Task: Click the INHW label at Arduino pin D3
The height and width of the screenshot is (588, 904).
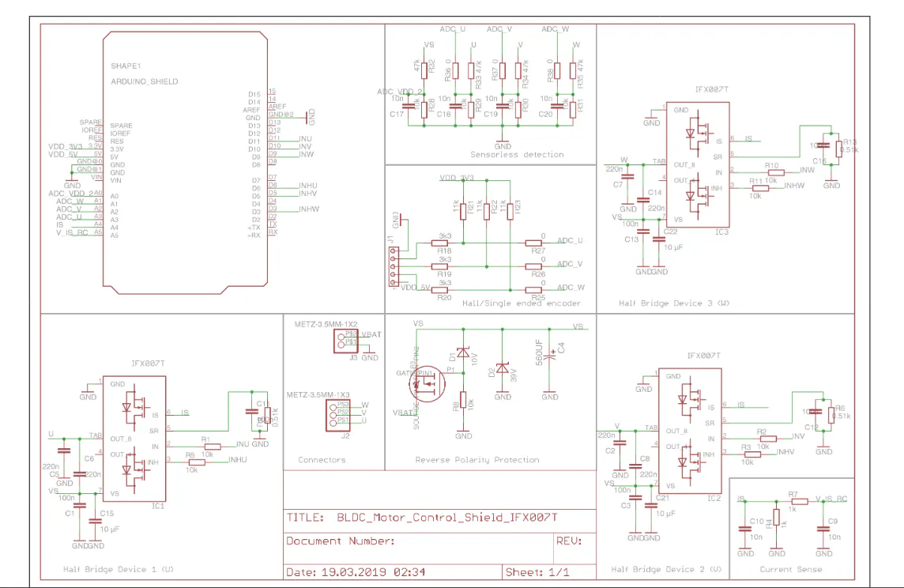Action: coord(308,209)
